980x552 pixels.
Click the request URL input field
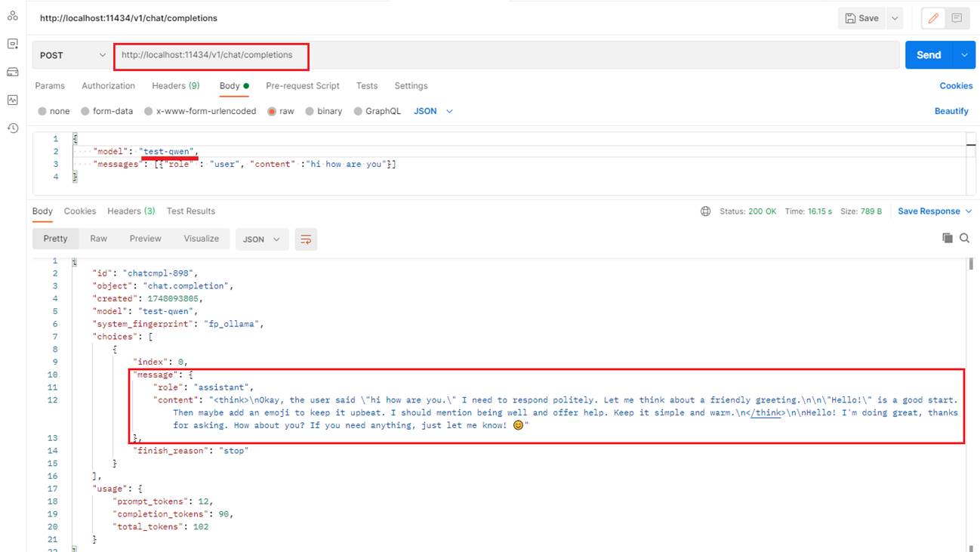click(506, 55)
